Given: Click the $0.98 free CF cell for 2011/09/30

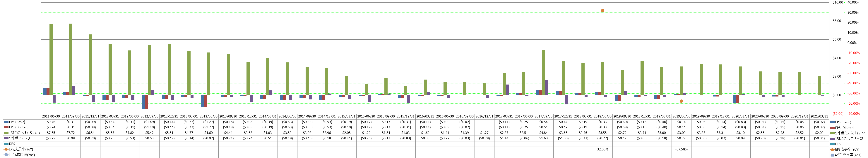Looking at the screenshot, I should click(x=71, y=138).
